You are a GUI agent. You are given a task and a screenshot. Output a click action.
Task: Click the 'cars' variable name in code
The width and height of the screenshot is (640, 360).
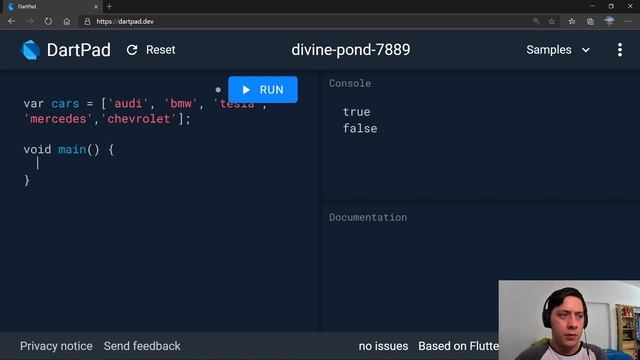coord(65,104)
